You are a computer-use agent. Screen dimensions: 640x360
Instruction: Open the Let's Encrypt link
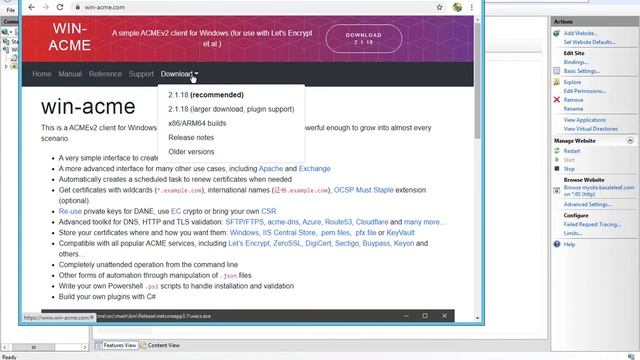249,243
